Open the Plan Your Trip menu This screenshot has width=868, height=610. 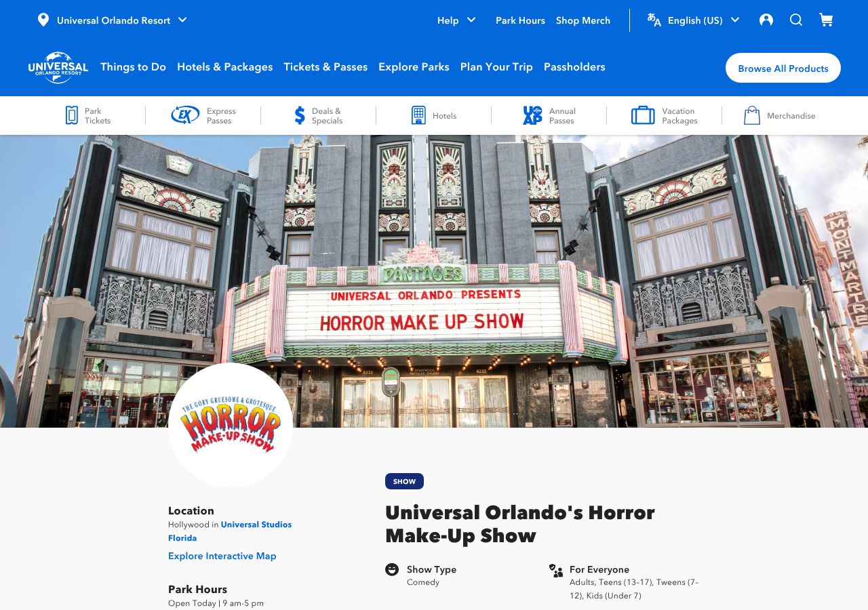tap(496, 67)
